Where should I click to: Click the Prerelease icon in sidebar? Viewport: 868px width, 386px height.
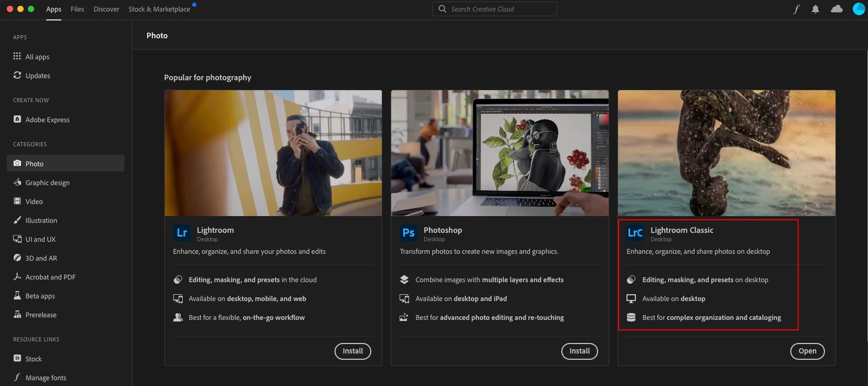point(17,314)
